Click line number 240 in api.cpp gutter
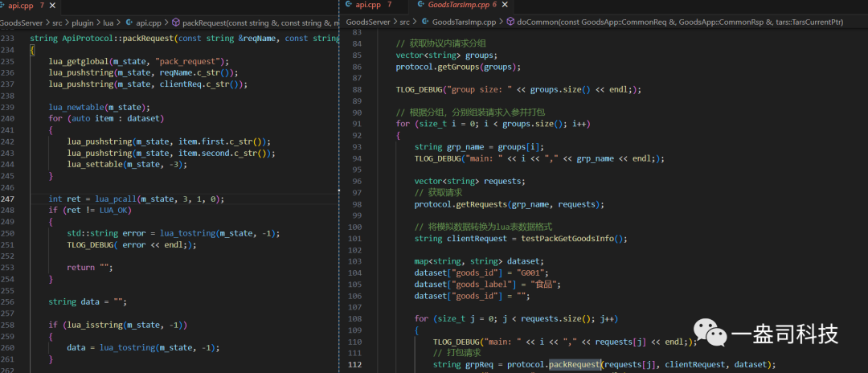The width and height of the screenshot is (868, 373). [x=7, y=118]
